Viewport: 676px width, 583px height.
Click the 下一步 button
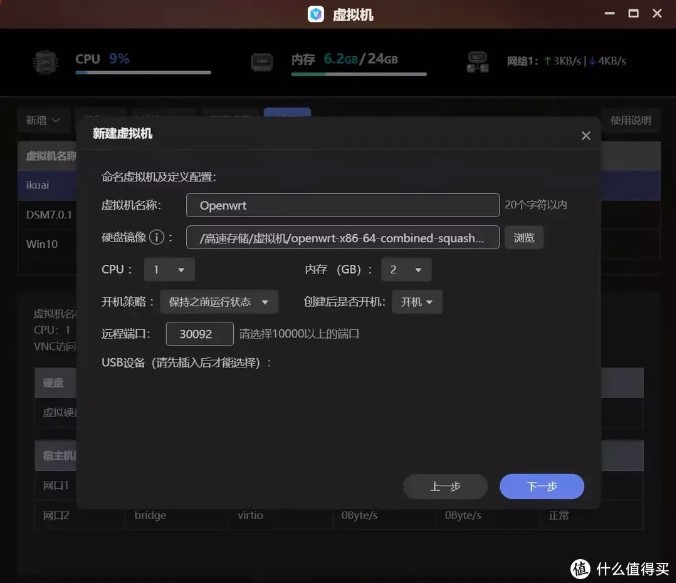tap(542, 486)
